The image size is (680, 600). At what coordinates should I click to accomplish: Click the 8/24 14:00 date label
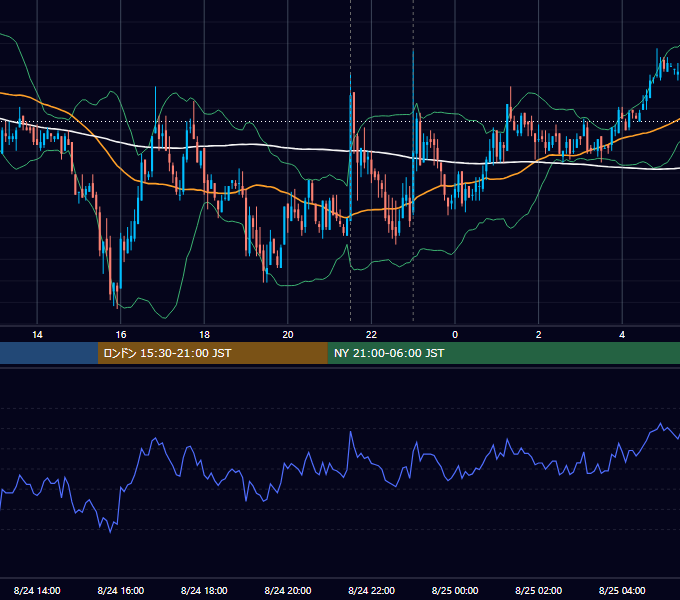(x=37, y=590)
